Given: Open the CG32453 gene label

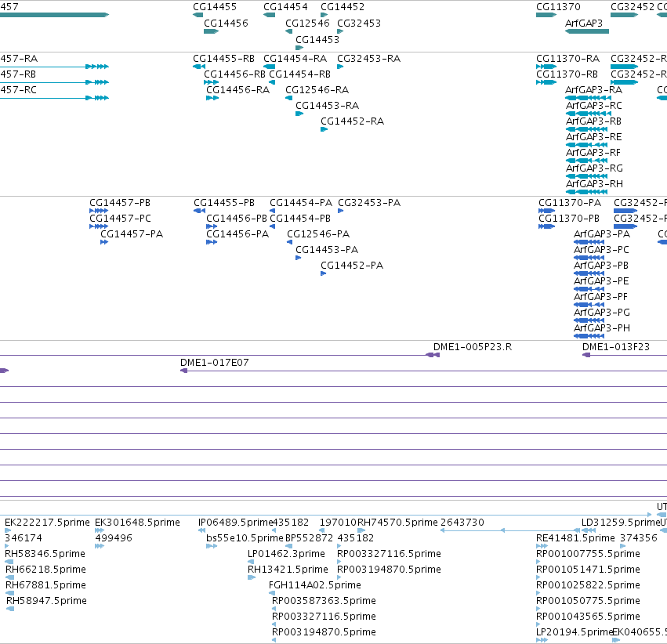Looking at the screenshot, I should 359,23.
